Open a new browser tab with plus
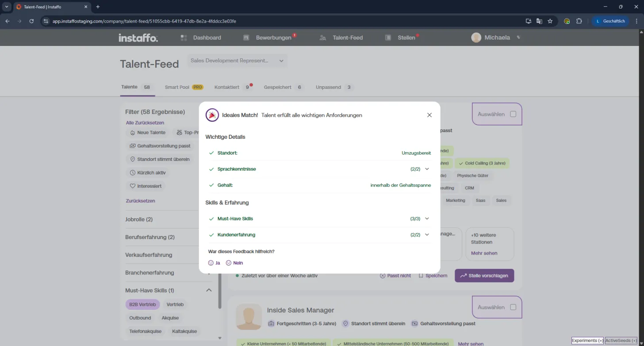The width and height of the screenshot is (644, 346). 98,7
